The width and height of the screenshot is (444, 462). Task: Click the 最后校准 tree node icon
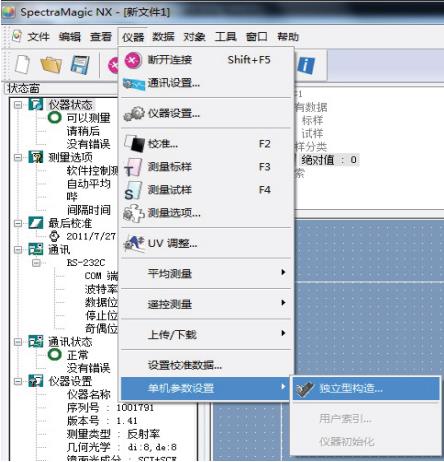[x=36, y=223]
